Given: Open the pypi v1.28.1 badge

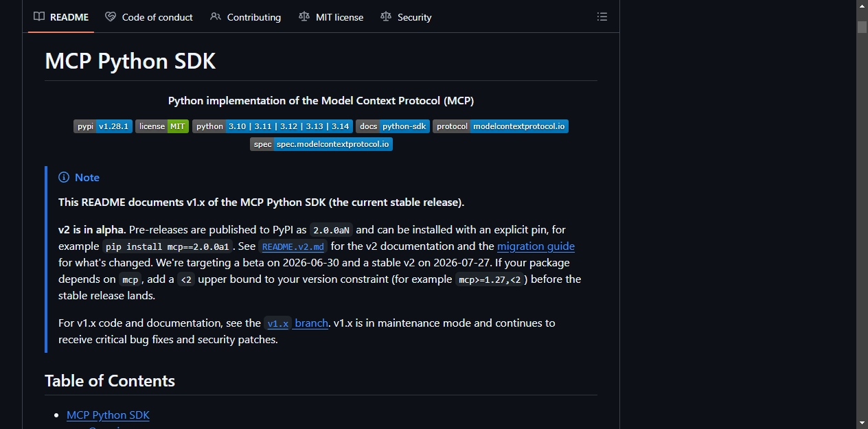Looking at the screenshot, I should click(103, 126).
